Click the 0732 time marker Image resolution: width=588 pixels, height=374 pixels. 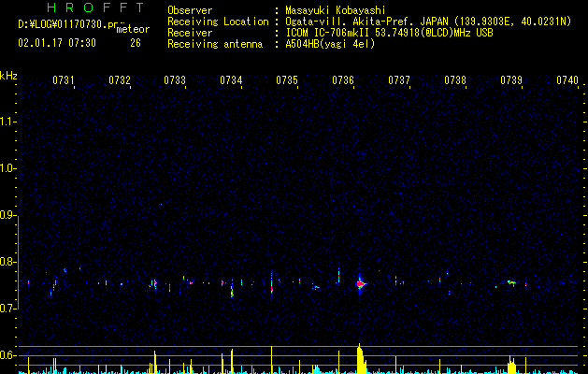(120, 79)
